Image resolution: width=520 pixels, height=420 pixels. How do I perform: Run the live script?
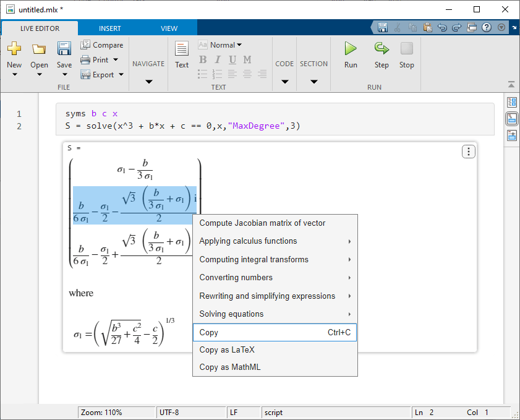coord(351,49)
